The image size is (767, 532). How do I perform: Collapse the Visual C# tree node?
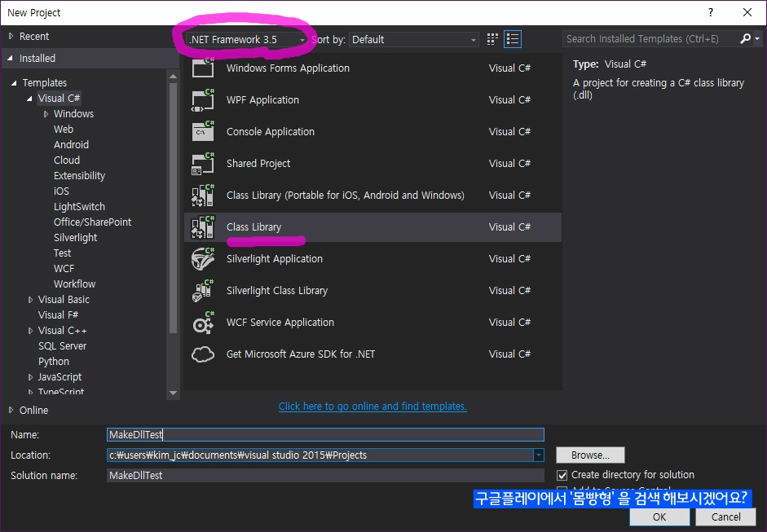[30, 99]
